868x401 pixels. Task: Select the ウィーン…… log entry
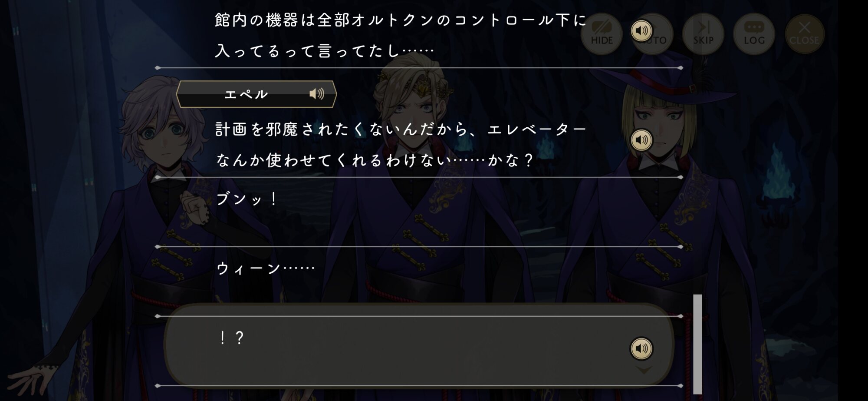[x=266, y=268]
